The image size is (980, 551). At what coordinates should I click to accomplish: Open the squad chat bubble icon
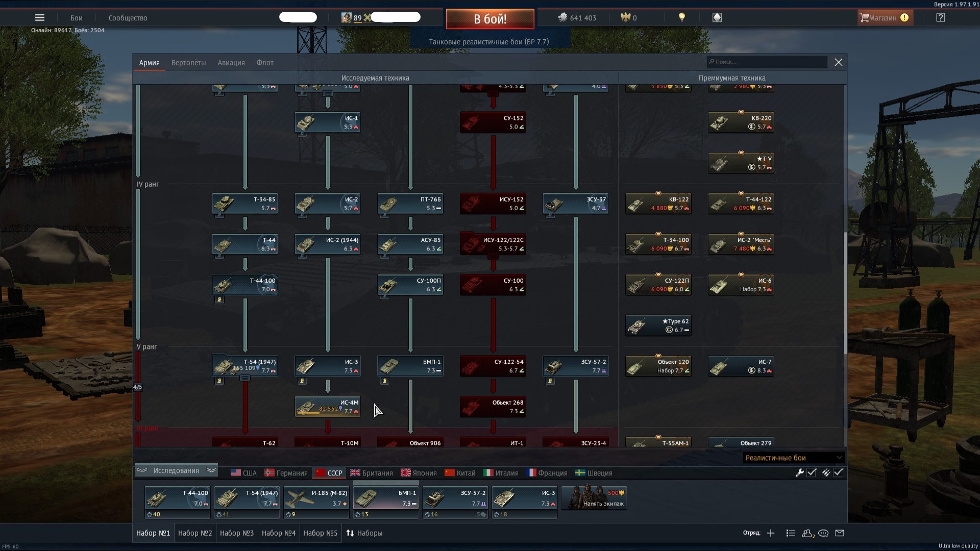823,533
